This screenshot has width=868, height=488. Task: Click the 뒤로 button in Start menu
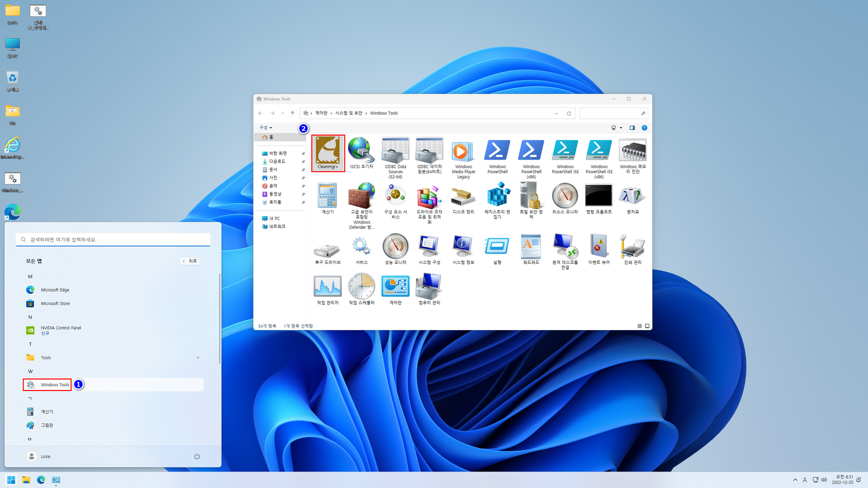190,261
